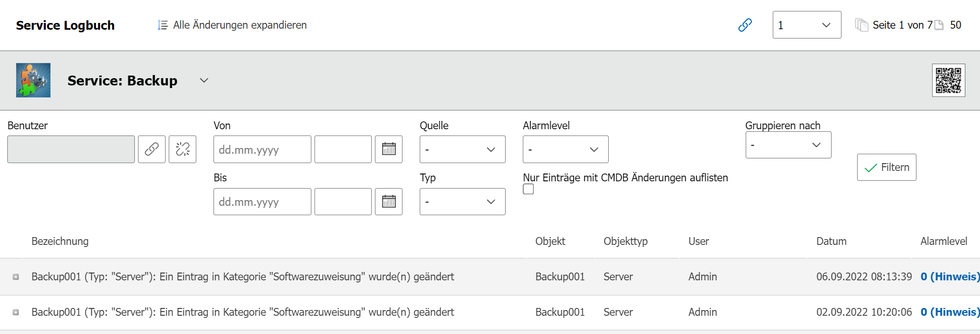Open the Von calendar picker
This screenshot has height=334, width=980.
click(388, 150)
